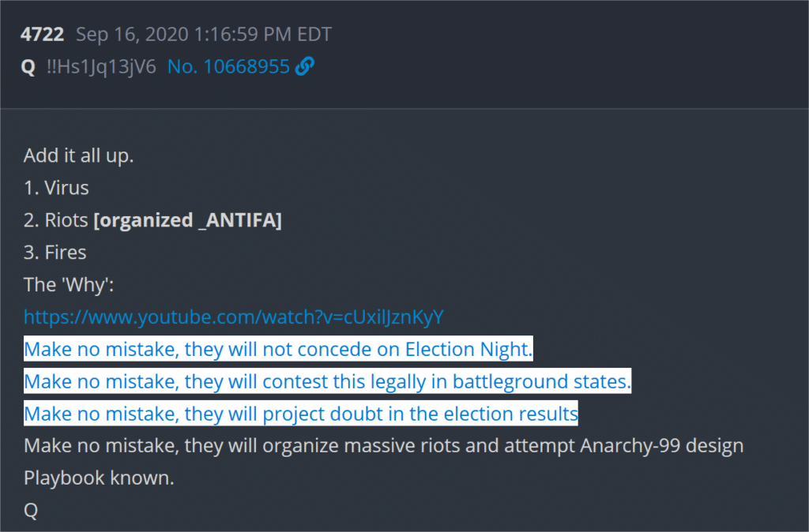This screenshot has height=532, width=809.
Task: Click the 1:16:59 PM EDT time
Action: (263, 35)
